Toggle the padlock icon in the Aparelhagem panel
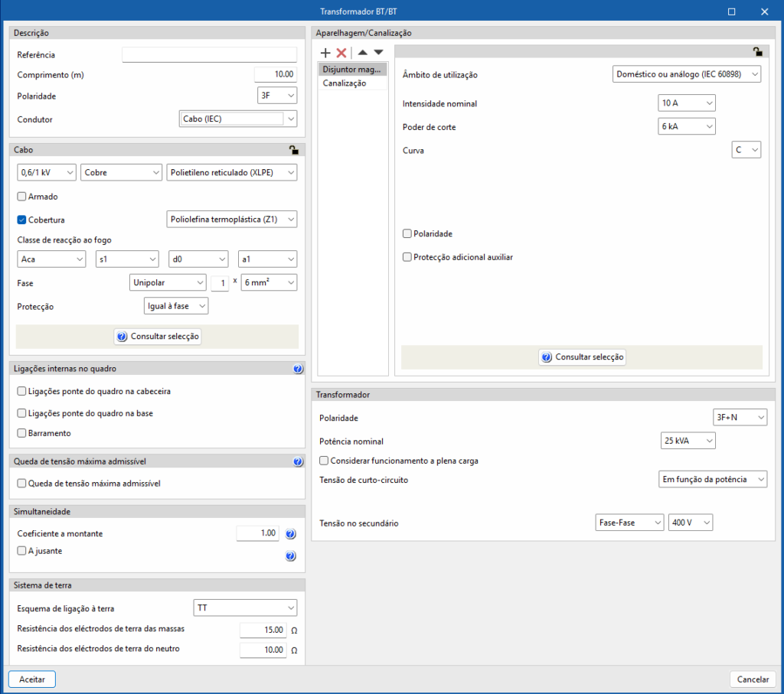 click(x=757, y=52)
